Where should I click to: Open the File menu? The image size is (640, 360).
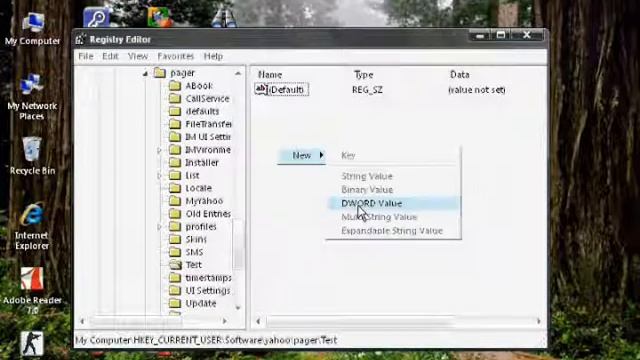pyautogui.click(x=86, y=56)
